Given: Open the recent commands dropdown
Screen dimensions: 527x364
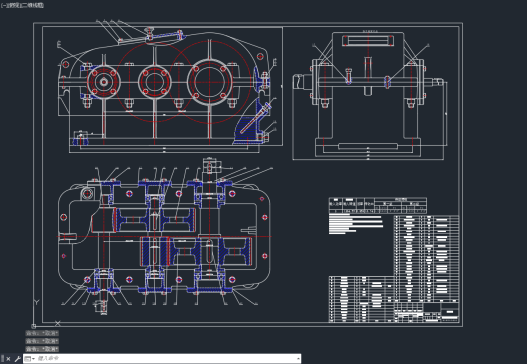Looking at the screenshot, I should [x=30, y=359].
